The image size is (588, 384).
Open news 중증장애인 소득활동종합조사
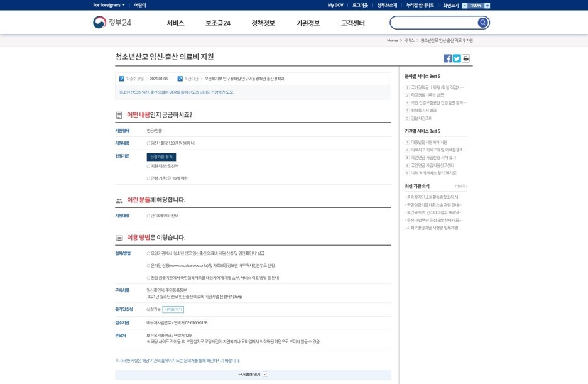434,197
